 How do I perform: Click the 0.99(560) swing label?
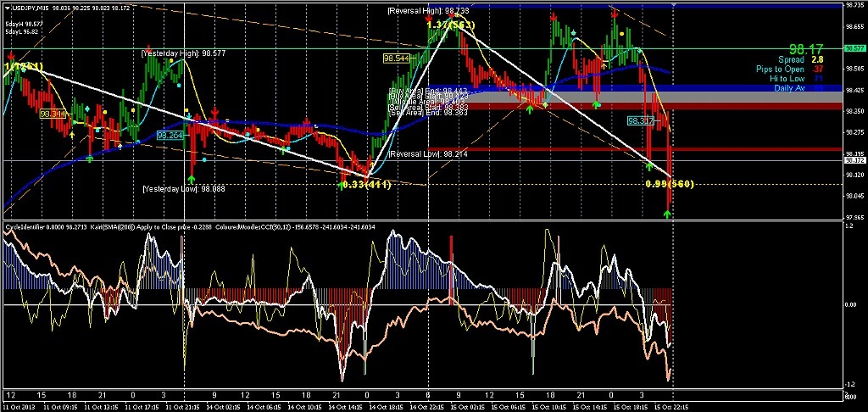[x=670, y=183]
